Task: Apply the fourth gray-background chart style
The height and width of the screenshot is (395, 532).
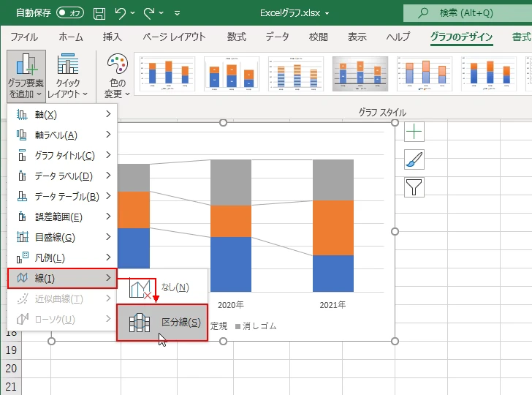Action: tap(360, 74)
